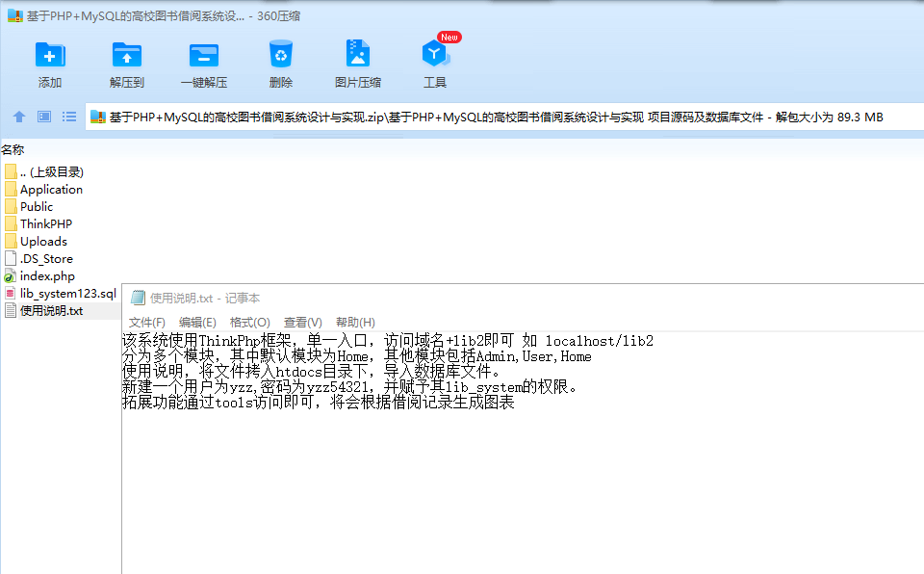Select the ThinkPHP folder
924x574 pixels.
38,223
